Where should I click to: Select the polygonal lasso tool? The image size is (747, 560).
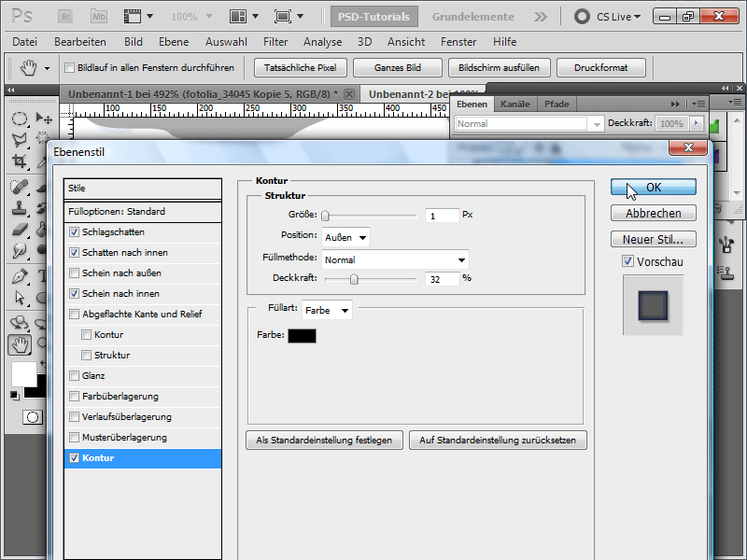pyautogui.click(x=19, y=139)
